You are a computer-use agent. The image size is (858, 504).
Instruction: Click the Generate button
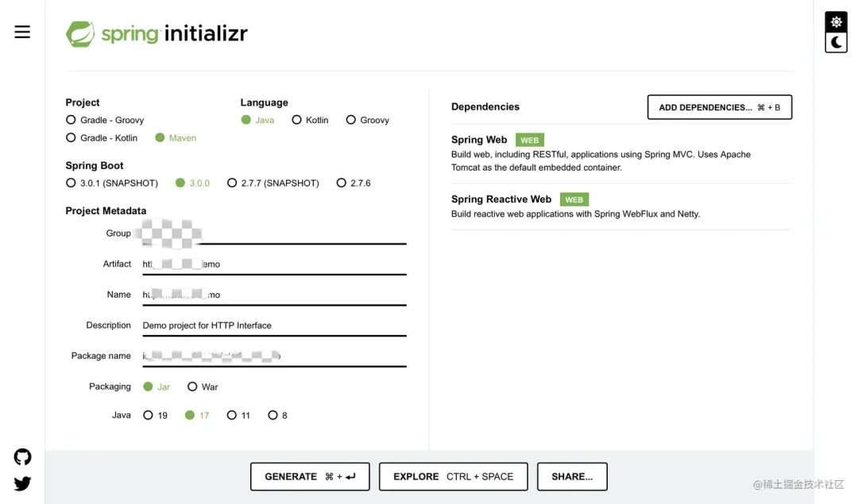click(310, 476)
